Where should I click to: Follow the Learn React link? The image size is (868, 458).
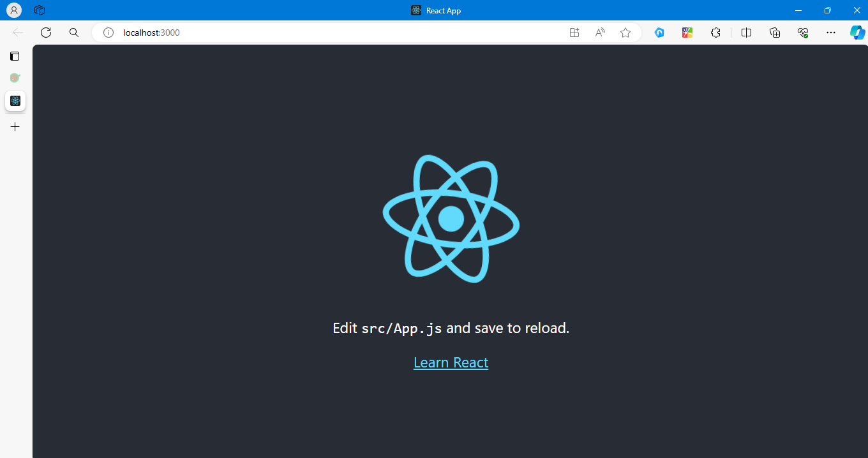451,362
